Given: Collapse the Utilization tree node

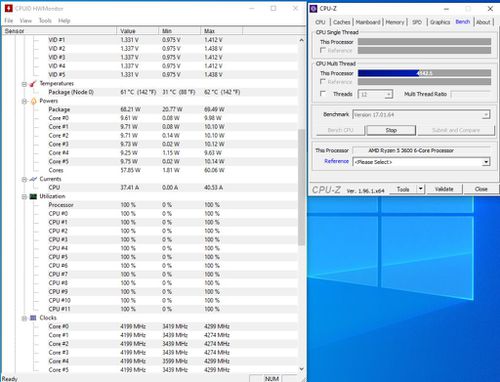Looking at the screenshot, I should click(24, 197).
